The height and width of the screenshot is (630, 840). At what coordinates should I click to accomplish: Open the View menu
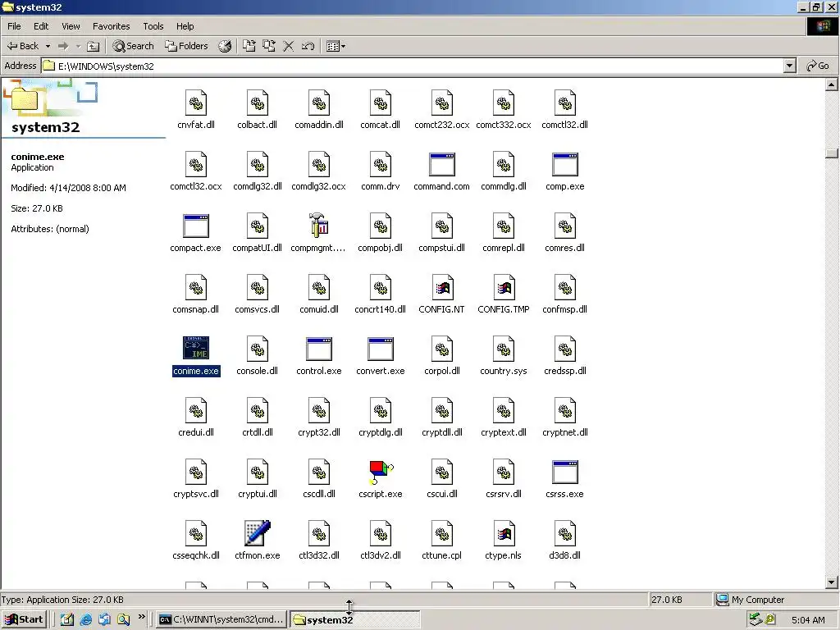coord(71,26)
